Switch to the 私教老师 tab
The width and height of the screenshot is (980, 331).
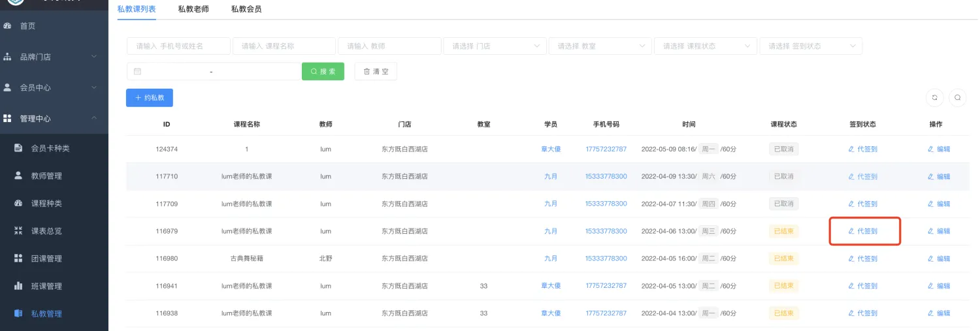point(193,9)
